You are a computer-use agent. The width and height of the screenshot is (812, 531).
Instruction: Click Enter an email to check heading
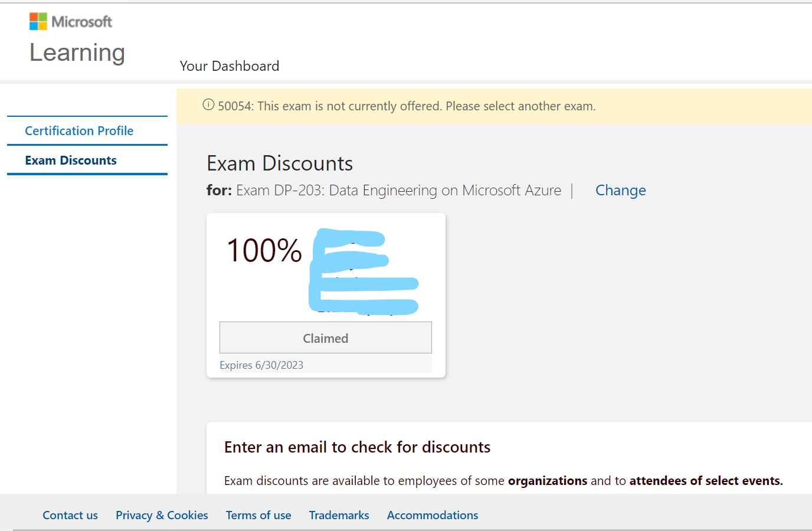point(357,447)
